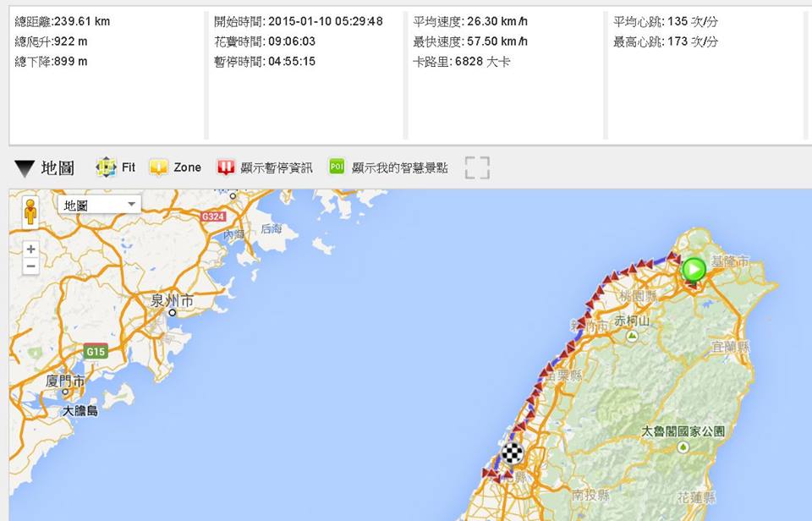
Task: Click the green start marker on route
Action: point(694,270)
